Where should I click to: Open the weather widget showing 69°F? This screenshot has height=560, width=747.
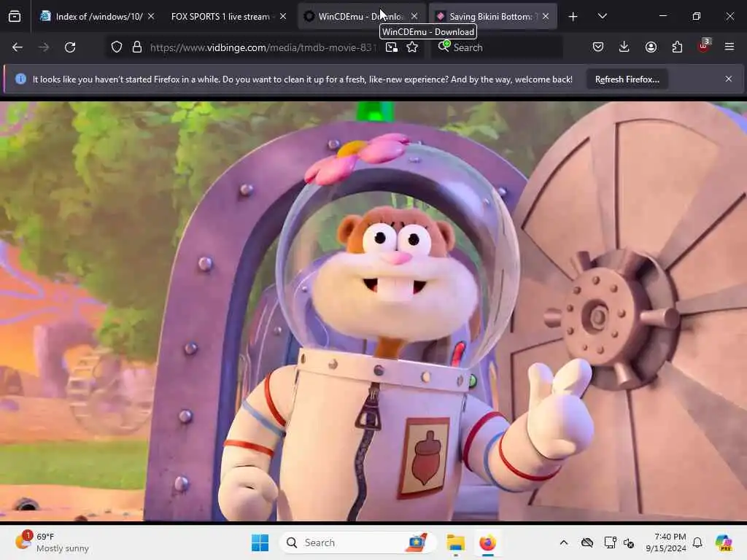(x=53, y=542)
